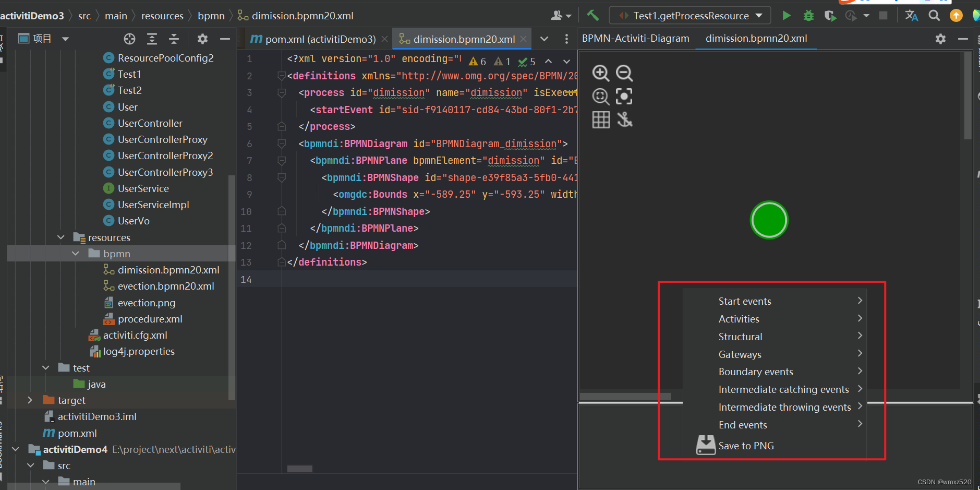Toggle grid display in diagram

click(x=601, y=120)
